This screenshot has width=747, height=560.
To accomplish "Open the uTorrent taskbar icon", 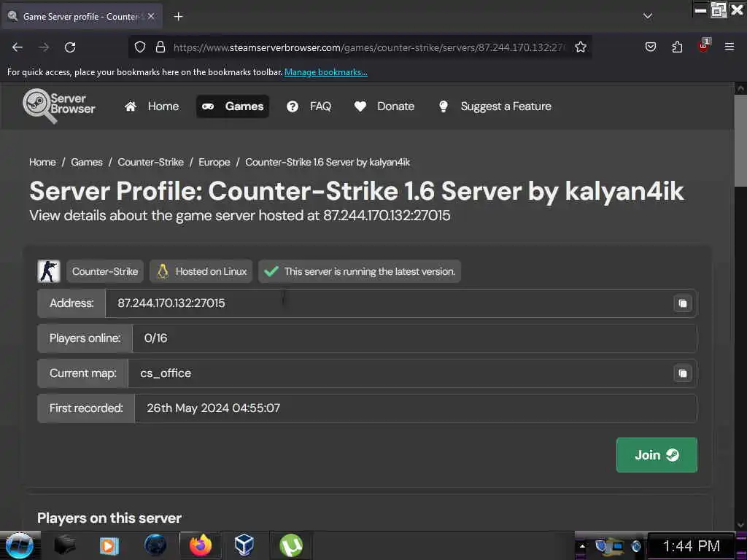I will click(291, 545).
